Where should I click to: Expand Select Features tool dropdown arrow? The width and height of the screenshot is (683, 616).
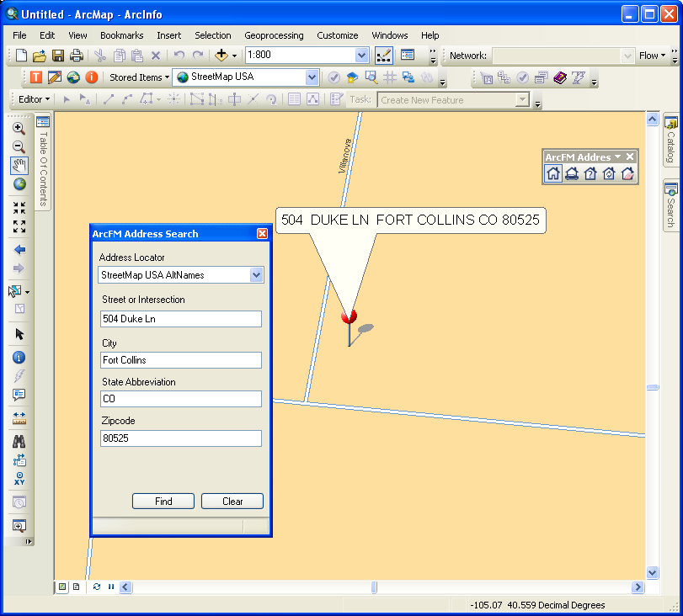28,292
